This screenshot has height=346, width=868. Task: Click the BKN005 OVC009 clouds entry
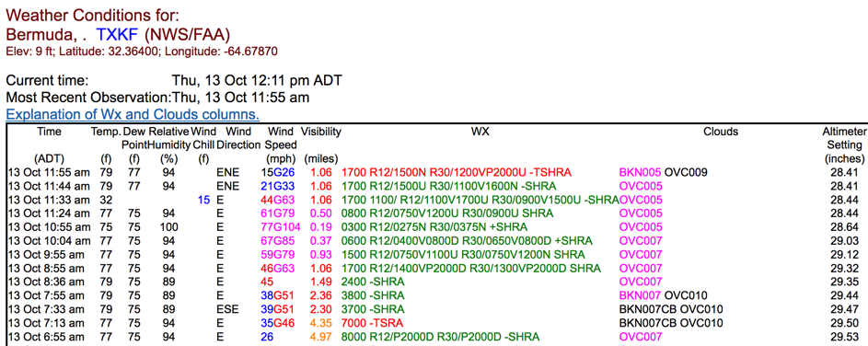point(663,172)
